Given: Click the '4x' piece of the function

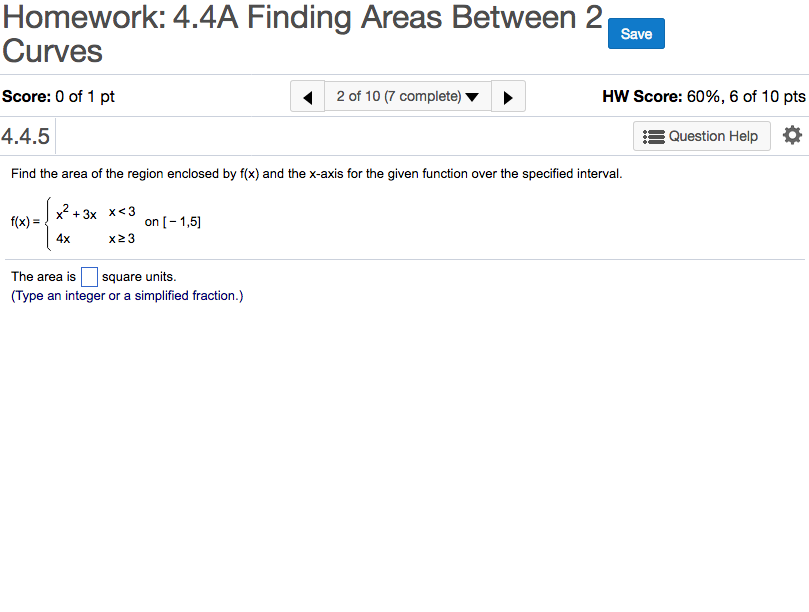Looking at the screenshot, I should (63, 239).
